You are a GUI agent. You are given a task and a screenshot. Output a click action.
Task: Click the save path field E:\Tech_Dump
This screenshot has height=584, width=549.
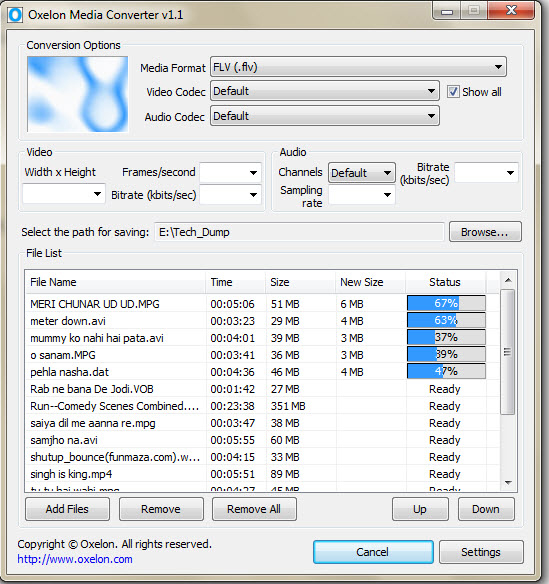(x=299, y=232)
